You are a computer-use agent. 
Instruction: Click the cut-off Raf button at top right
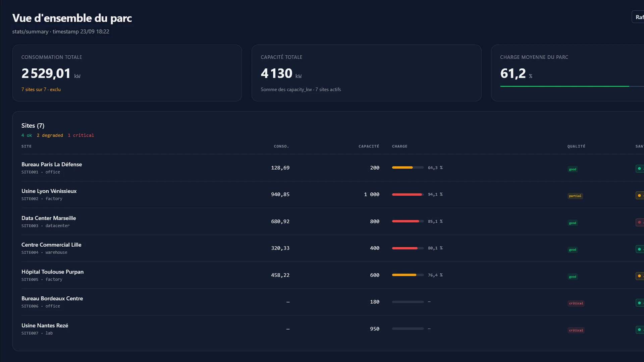click(638, 17)
